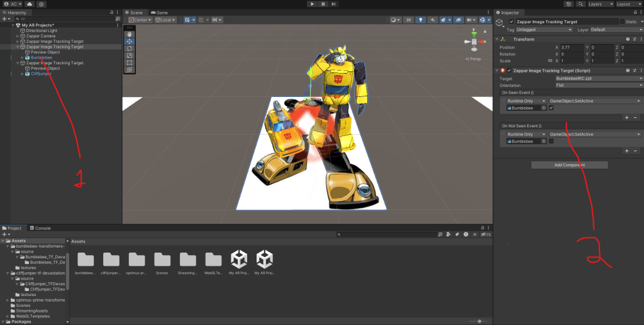Open the Tag dropdown showing Untagged
Image resolution: width=644 pixels, height=325 pixels.
544,30
